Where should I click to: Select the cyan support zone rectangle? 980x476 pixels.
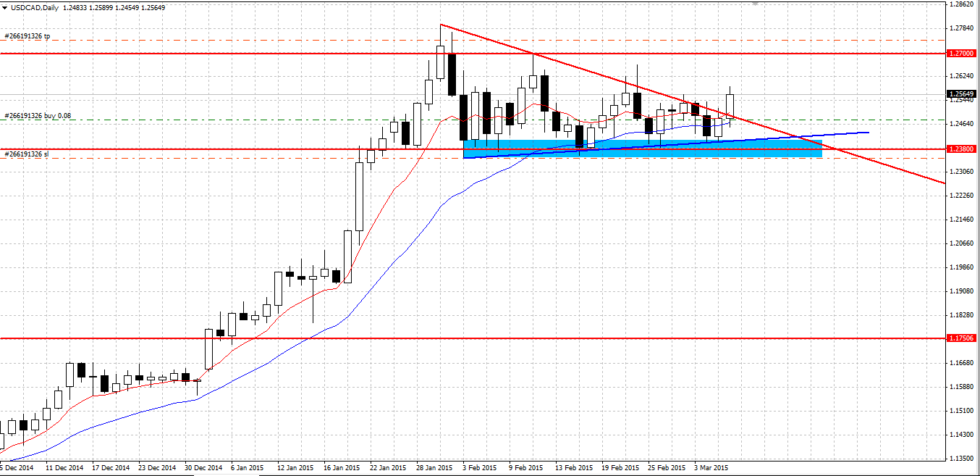pos(642,149)
